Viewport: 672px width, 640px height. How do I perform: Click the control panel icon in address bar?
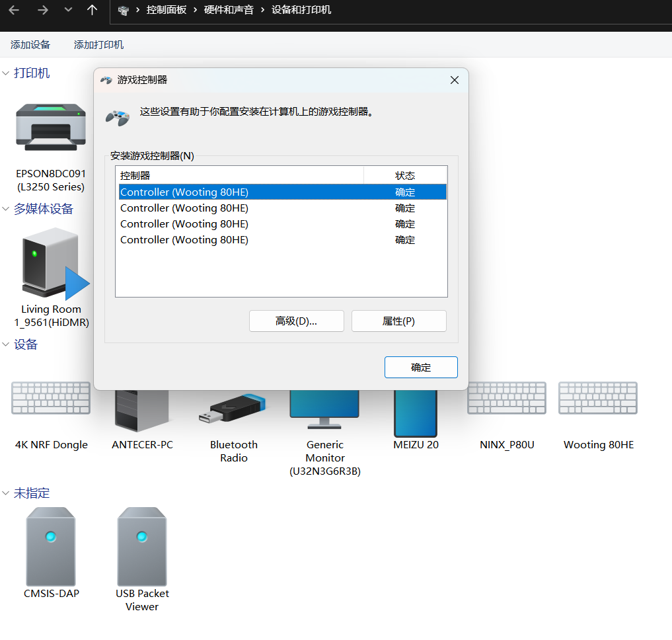[x=123, y=11]
